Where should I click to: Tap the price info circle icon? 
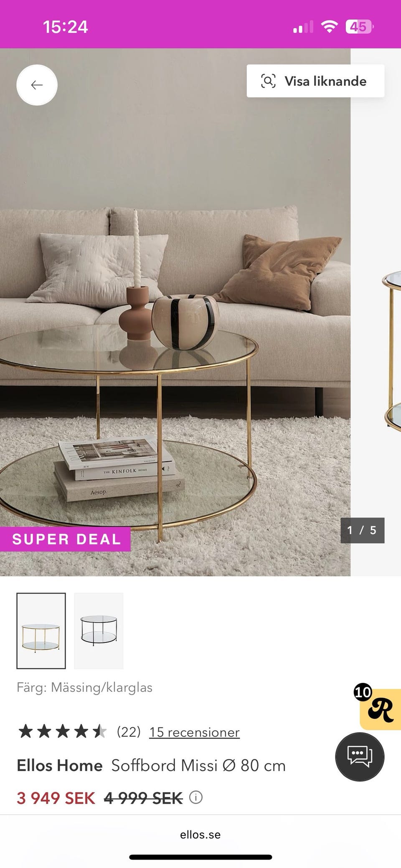tap(196, 797)
